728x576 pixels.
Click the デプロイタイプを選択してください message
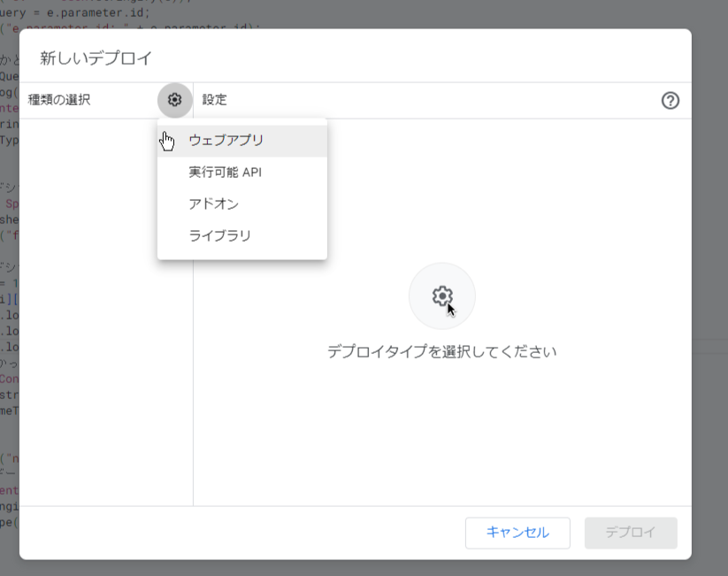441,351
